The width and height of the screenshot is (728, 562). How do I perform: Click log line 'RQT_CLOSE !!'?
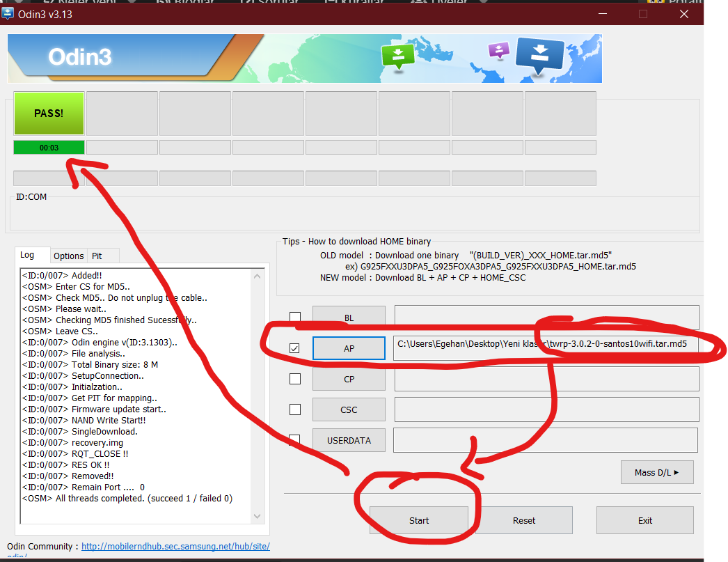tap(75, 454)
